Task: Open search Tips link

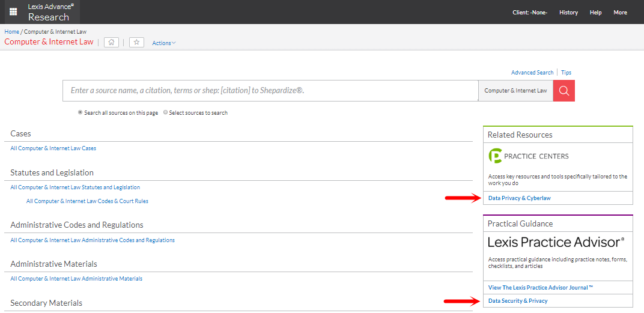Action: 566,72
